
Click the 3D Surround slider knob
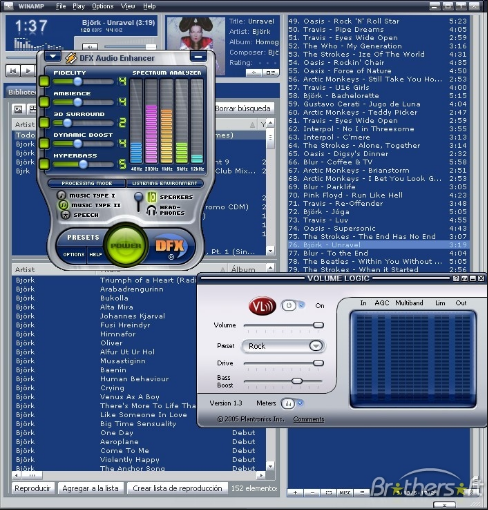[67, 123]
